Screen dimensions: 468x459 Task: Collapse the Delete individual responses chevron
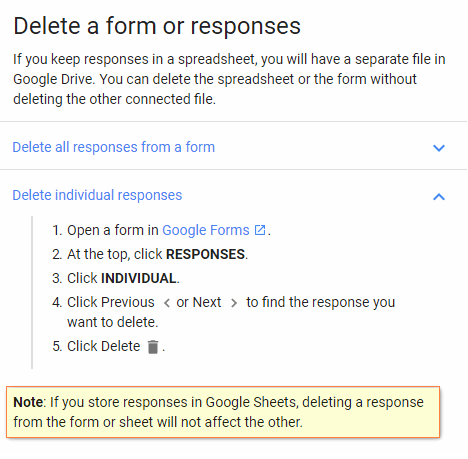point(439,197)
